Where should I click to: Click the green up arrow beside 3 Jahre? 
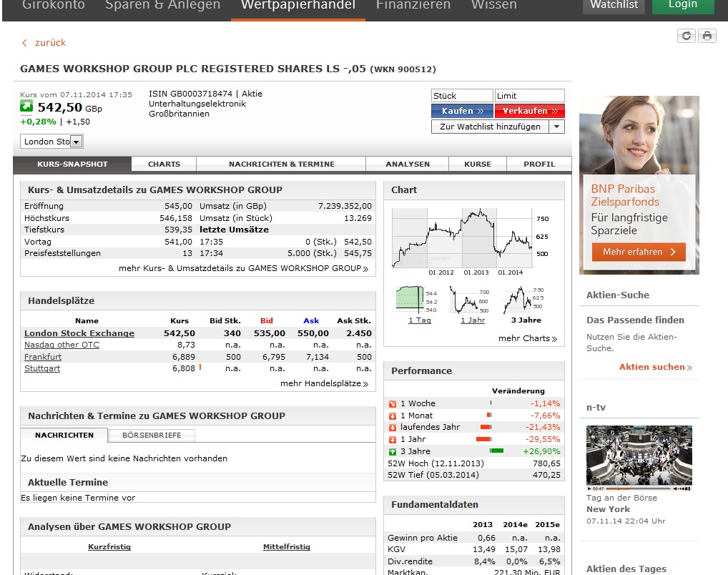coord(393,452)
